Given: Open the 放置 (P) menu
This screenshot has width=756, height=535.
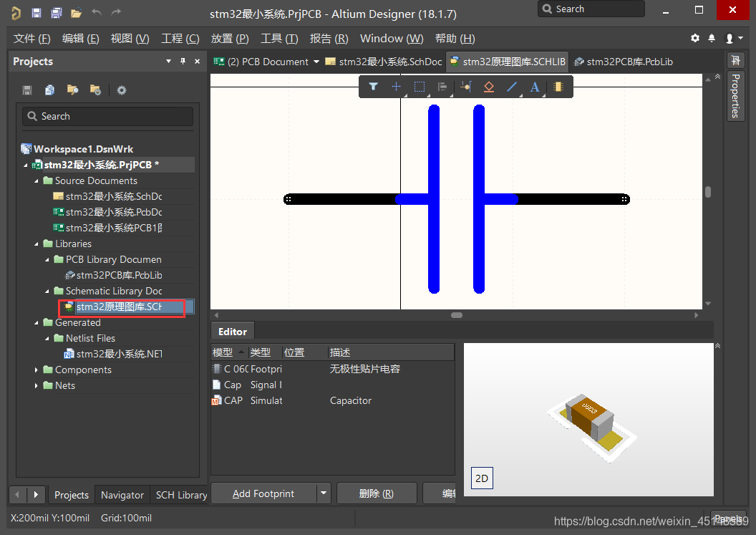Looking at the screenshot, I should [x=230, y=38].
